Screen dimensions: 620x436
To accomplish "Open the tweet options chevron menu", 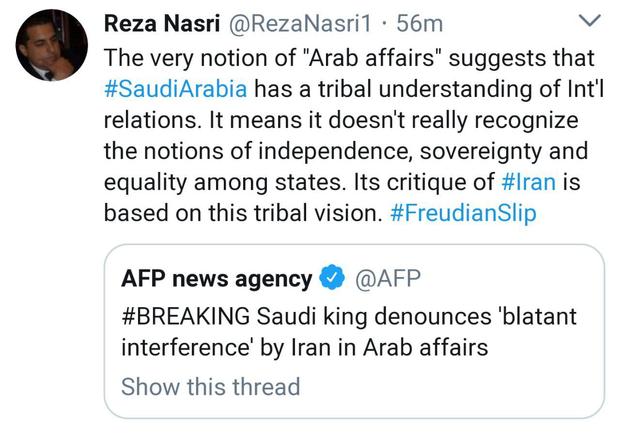I will pos(589,20).
